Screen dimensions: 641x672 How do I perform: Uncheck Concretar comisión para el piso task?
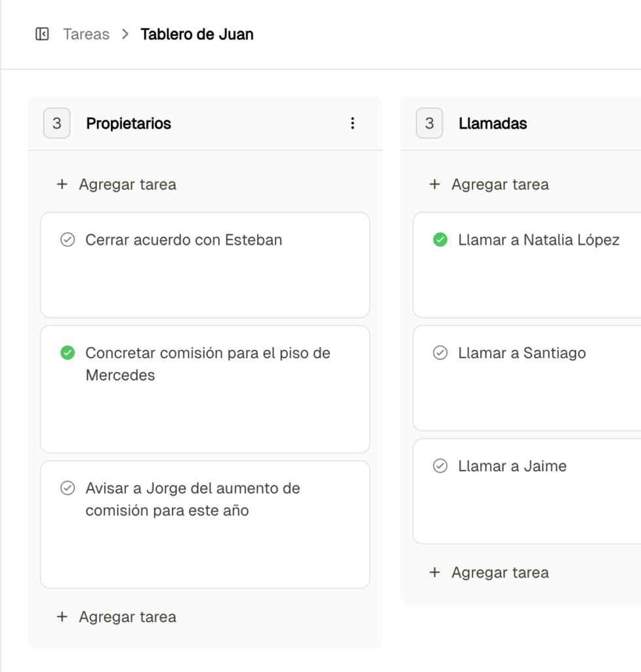click(x=67, y=353)
